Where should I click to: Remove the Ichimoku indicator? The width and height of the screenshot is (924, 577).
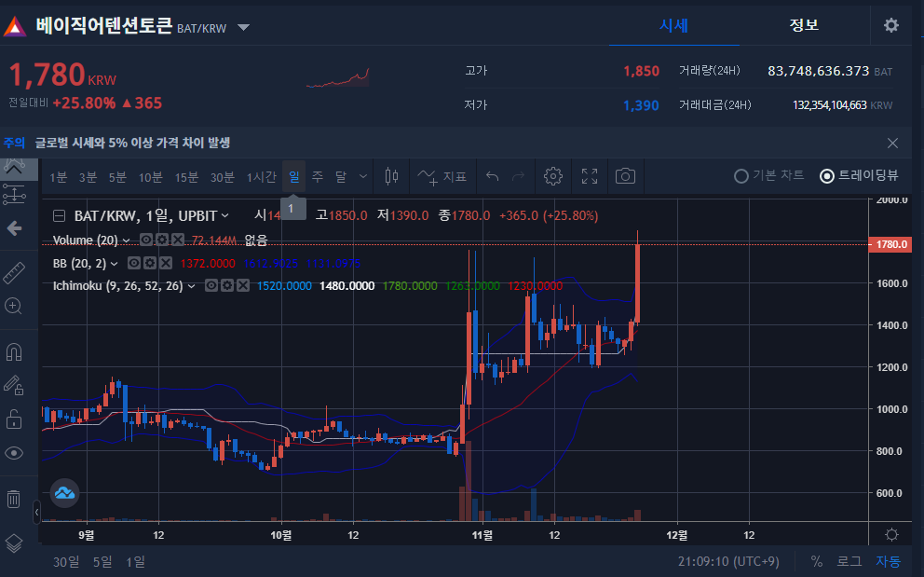(243, 285)
